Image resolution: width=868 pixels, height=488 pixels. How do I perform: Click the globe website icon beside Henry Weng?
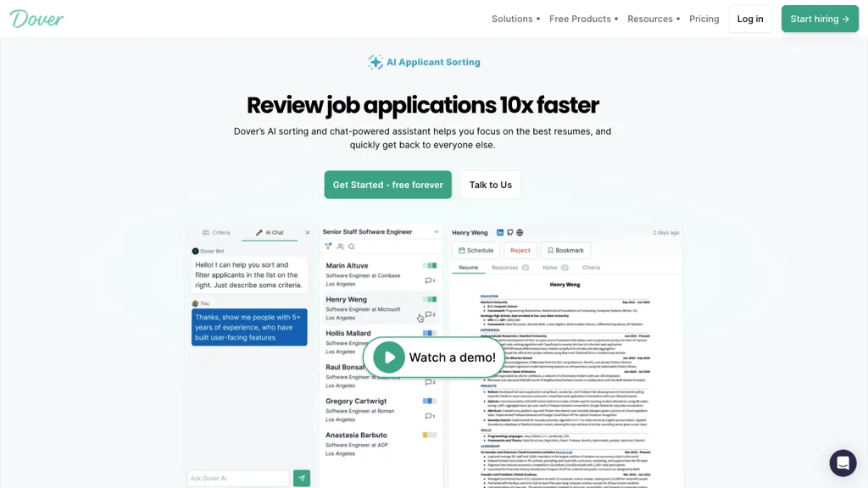pos(520,232)
